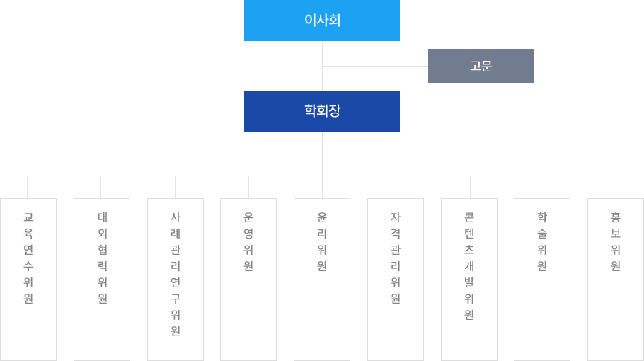Choose the 운영위원 committee box
This screenshot has height=361, width=644.
click(248, 280)
